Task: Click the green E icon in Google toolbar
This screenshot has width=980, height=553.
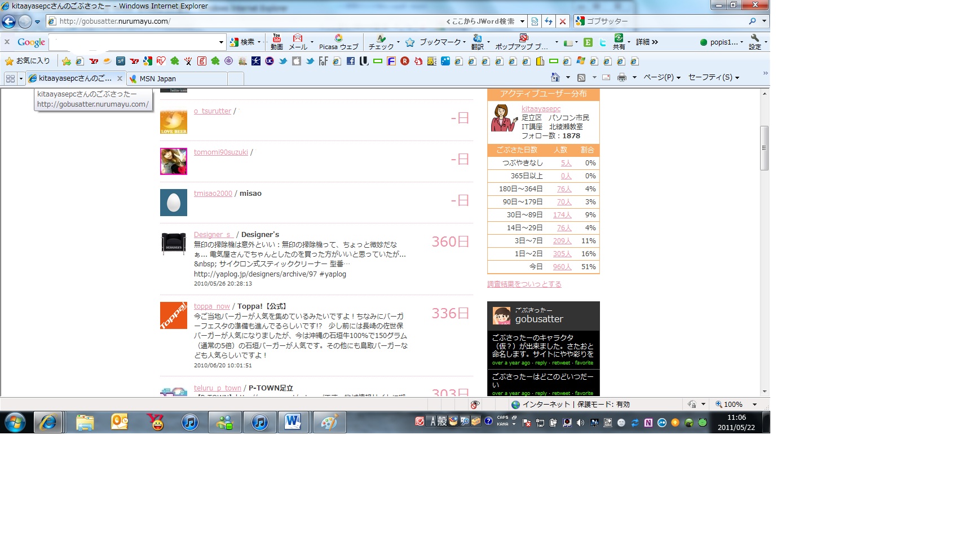Action: coord(588,42)
